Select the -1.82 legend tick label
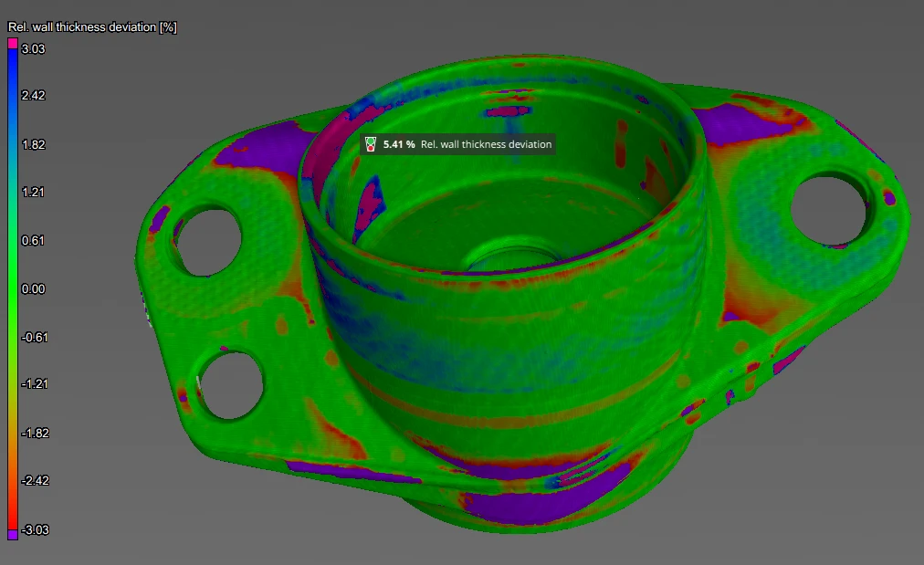This screenshot has width=924, height=565. tap(35, 433)
